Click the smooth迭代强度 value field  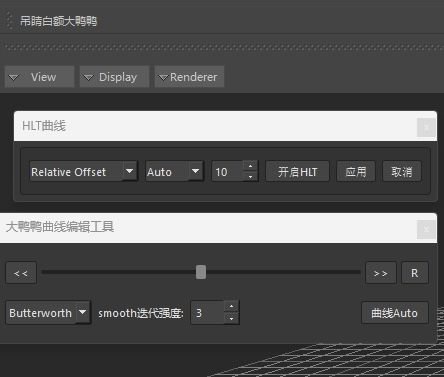tap(207, 313)
